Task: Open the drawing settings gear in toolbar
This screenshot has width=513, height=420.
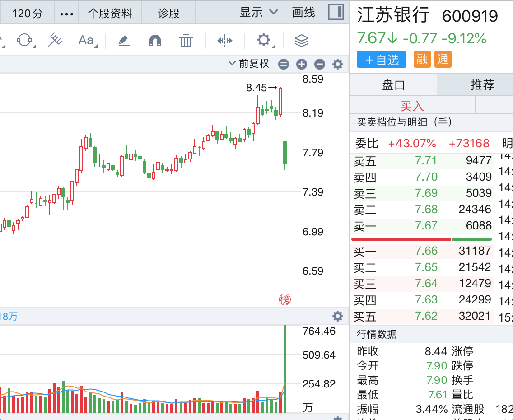Action: (264, 40)
